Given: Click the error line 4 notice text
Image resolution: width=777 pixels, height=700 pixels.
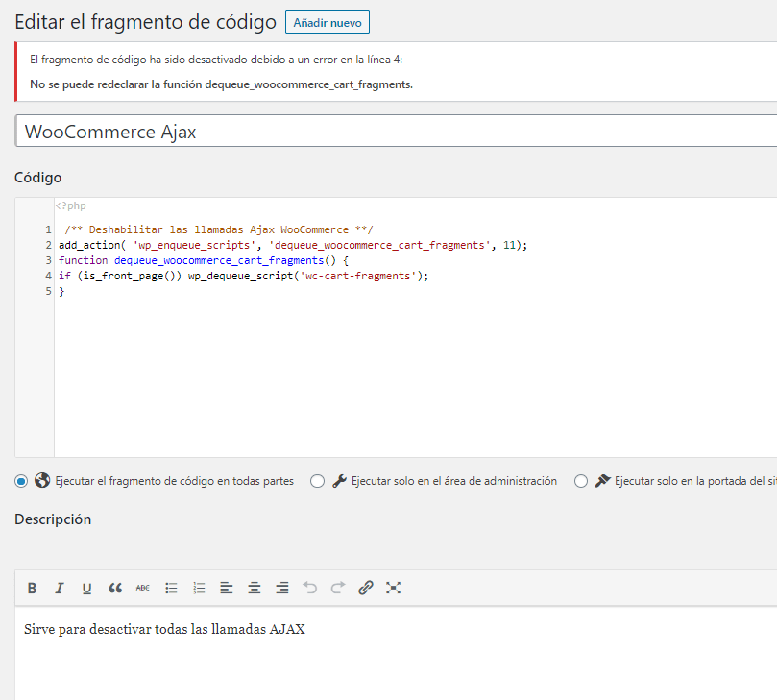Looking at the screenshot, I should tap(216, 60).
